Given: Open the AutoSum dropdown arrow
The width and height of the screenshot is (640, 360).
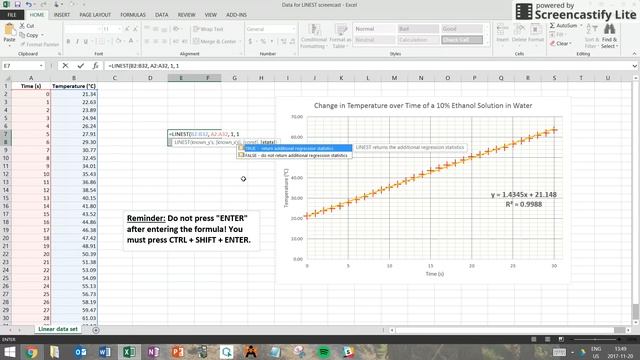Looking at the screenshot, I should [581, 26].
